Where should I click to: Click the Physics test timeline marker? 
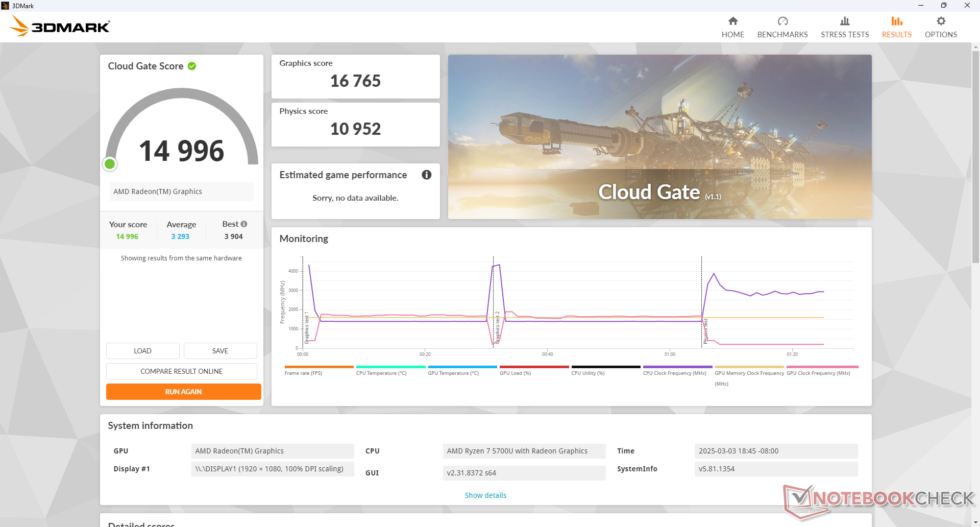pyautogui.click(x=705, y=331)
